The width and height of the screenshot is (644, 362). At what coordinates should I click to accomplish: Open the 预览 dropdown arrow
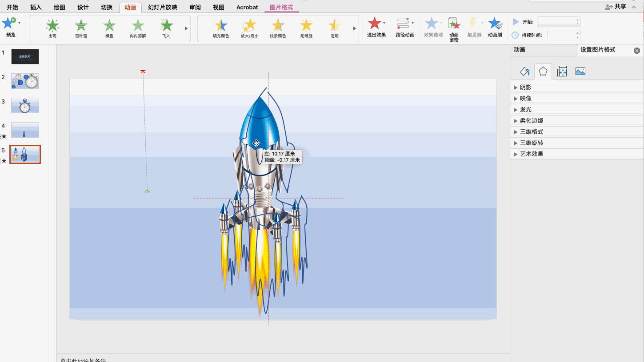[x=19, y=23]
